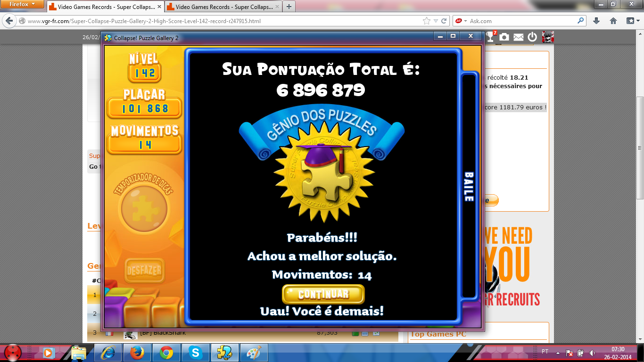Screen dimensions: 644x362
Task: Open a new browser tab
Action: click(289, 7)
